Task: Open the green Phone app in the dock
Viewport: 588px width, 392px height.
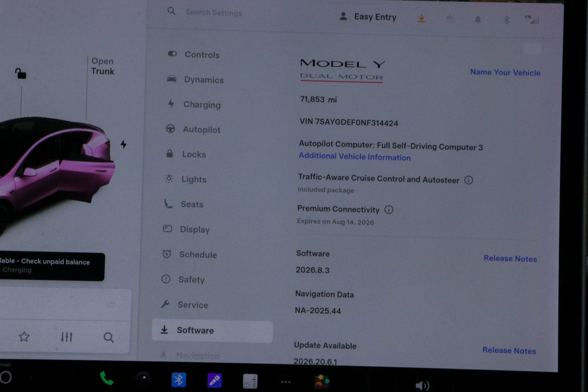Action: click(x=107, y=378)
